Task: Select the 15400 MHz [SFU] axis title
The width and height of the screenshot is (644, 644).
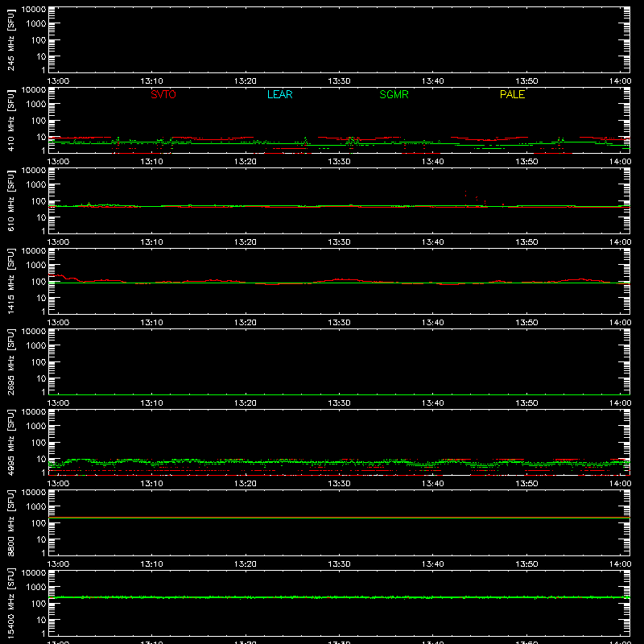Action: pos(10,603)
